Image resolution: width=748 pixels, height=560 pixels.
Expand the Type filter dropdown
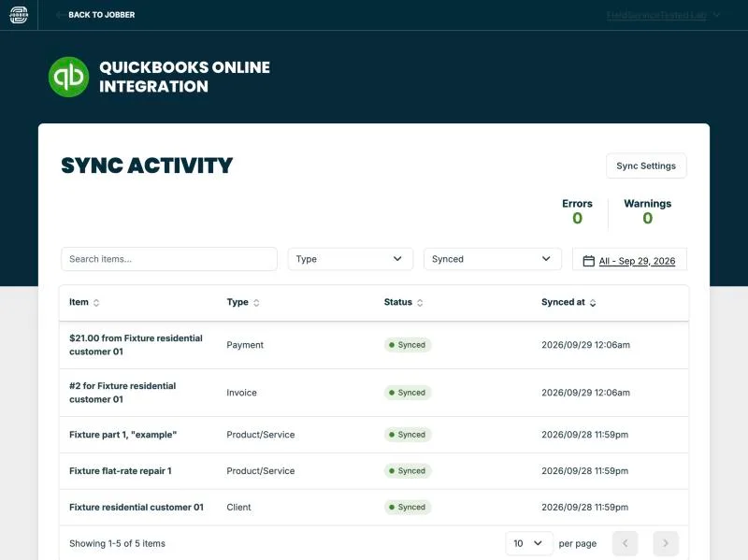coord(350,259)
